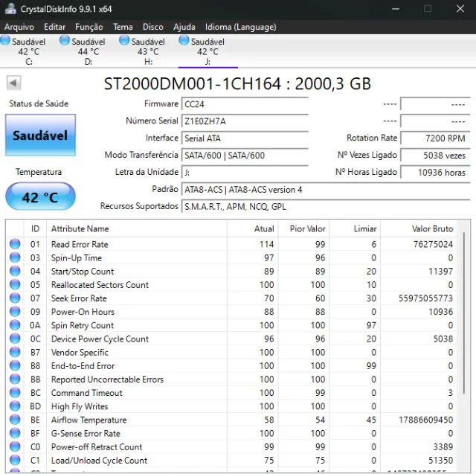Select Power-On Hours raw value 10936
The width and height of the screenshot is (476, 474).
[440, 312]
